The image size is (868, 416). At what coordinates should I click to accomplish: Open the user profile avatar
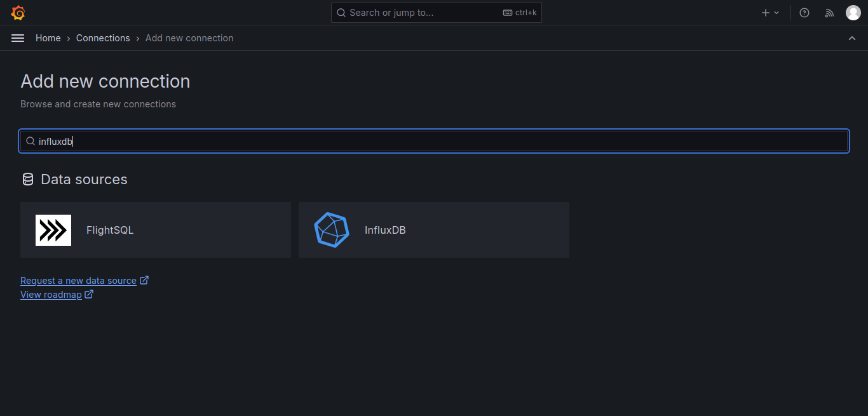coord(853,13)
